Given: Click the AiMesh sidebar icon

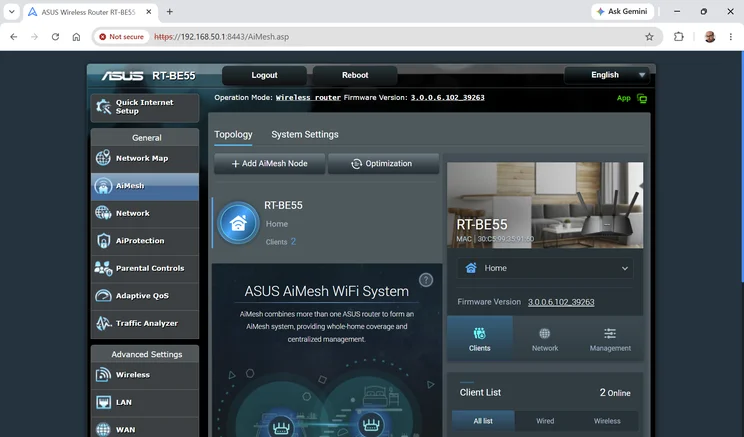Looking at the screenshot, I should pyautogui.click(x=103, y=186).
